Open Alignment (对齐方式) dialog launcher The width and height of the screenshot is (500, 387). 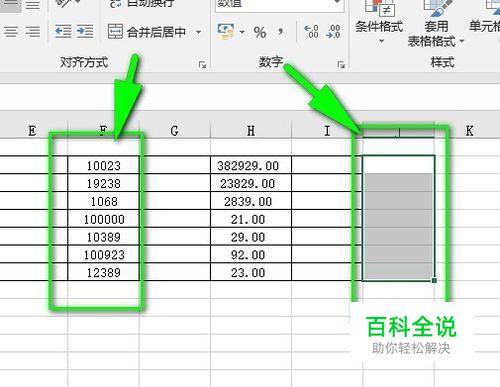202,65
